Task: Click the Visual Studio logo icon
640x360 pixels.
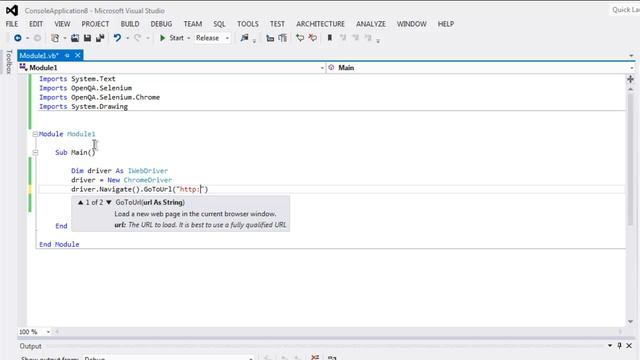Action: pos(12,10)
